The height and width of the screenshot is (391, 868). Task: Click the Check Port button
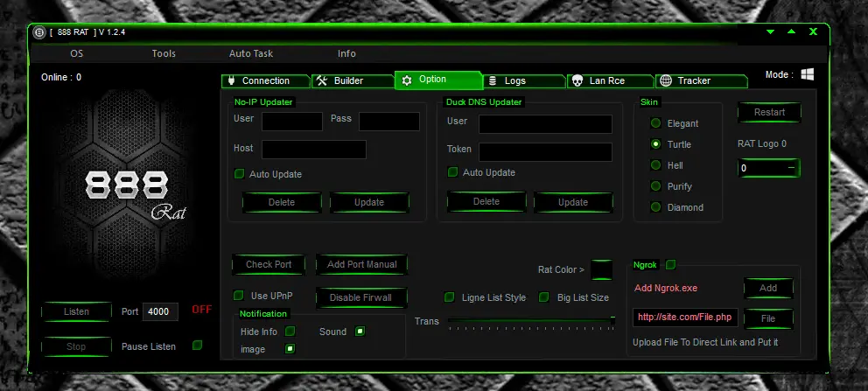(x=269, y=264)
